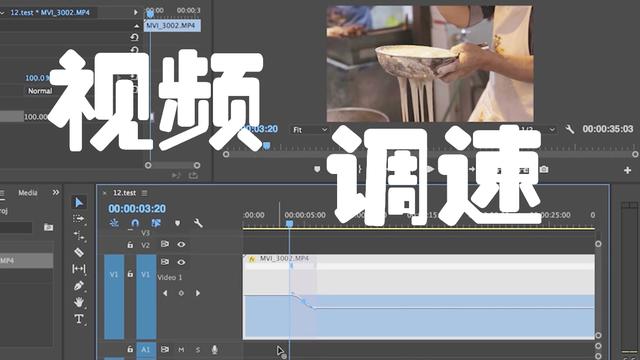Reset the first effect parameter
Image resolution: width=640 pixels, height=360 pixels.
(x=134, y=37)
